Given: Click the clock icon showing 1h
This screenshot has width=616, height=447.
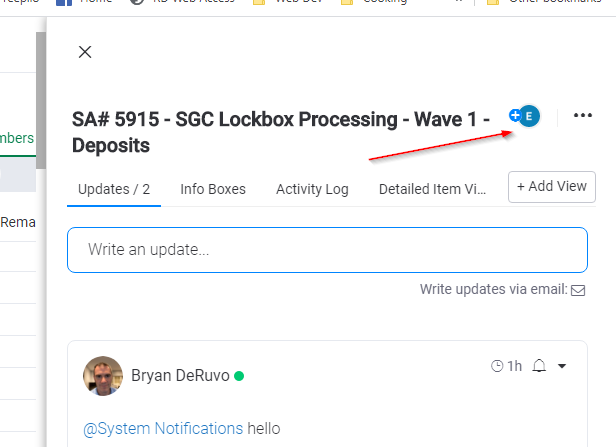Looking at the screenshot, I should click(x=497, y=366).
